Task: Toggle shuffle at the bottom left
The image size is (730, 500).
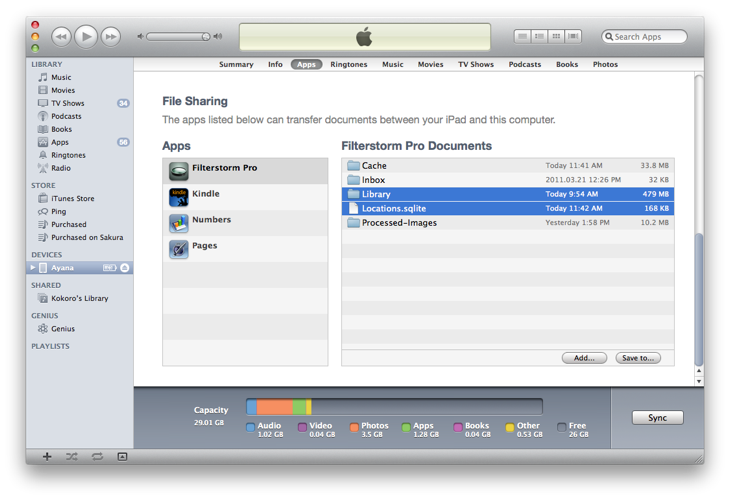Action: point(72,456)
